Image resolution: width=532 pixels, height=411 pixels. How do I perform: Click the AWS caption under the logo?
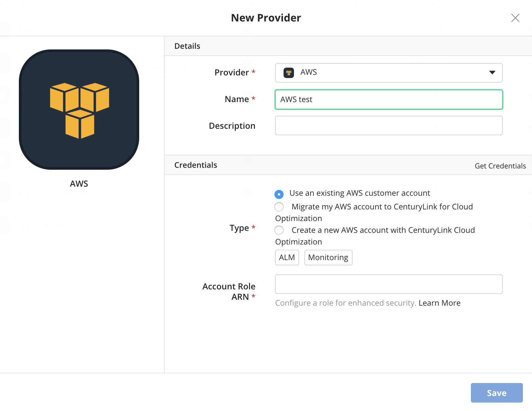[x=79, y=184]
